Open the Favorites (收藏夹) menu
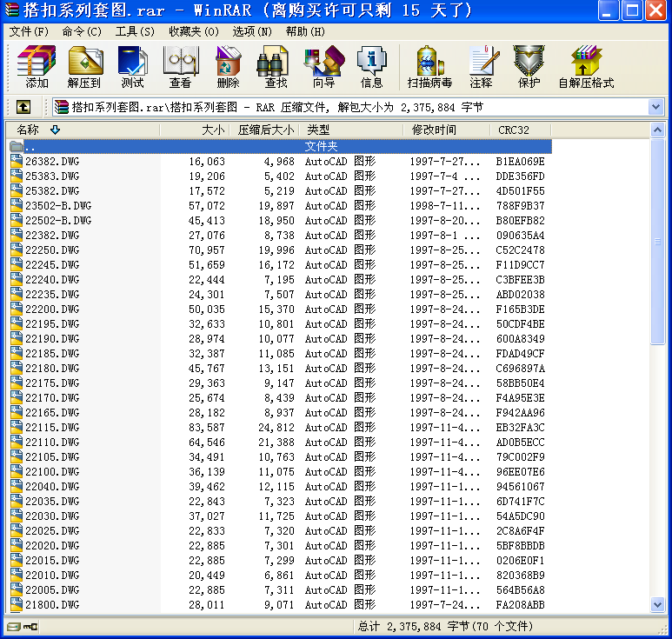Image resolution: width=672 pixels, height=639 pixels. coord(193,31)
